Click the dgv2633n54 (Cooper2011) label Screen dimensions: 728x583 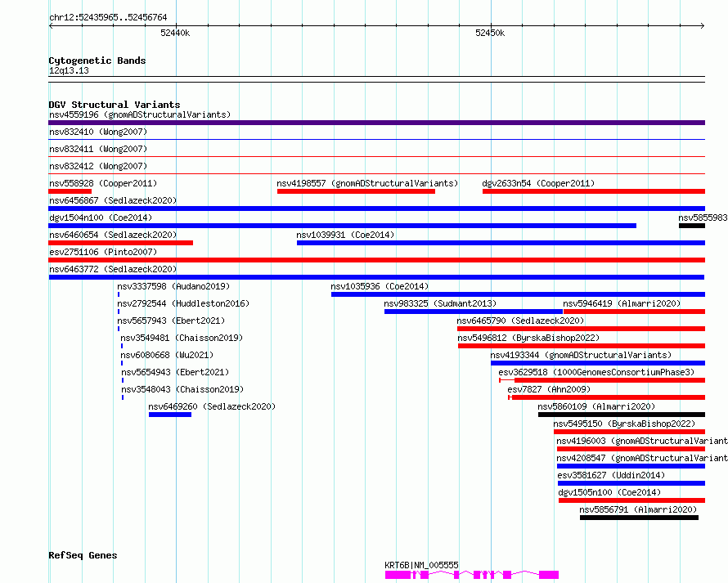[538, 183]
